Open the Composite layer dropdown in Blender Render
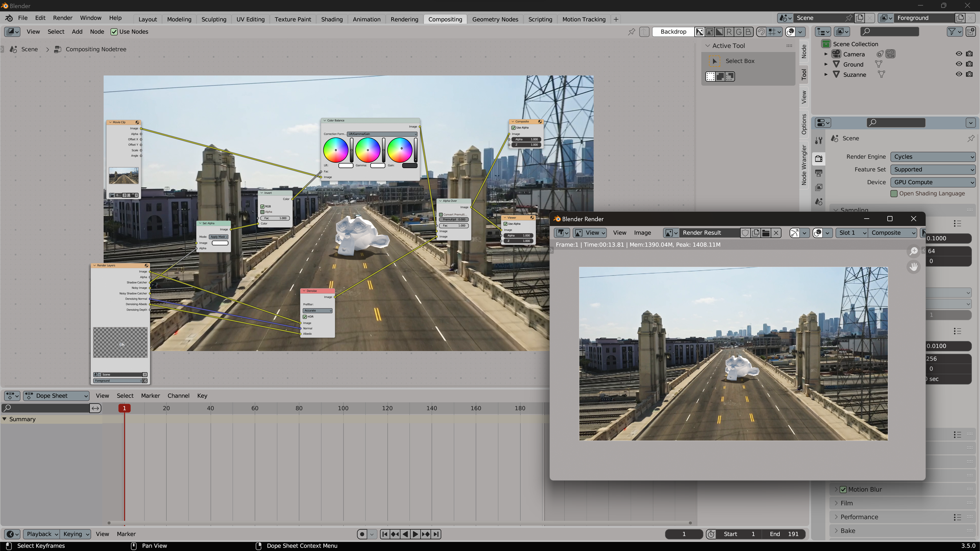 [x=892, y=233]
